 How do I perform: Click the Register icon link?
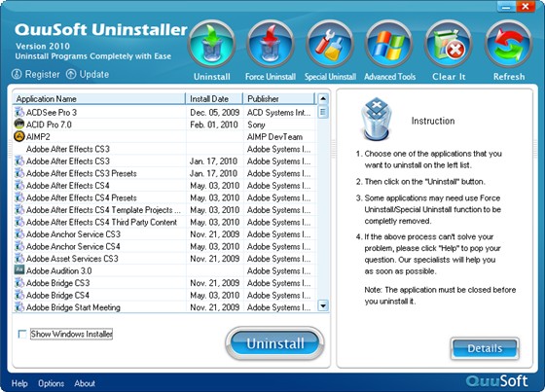tap(17, 74)
